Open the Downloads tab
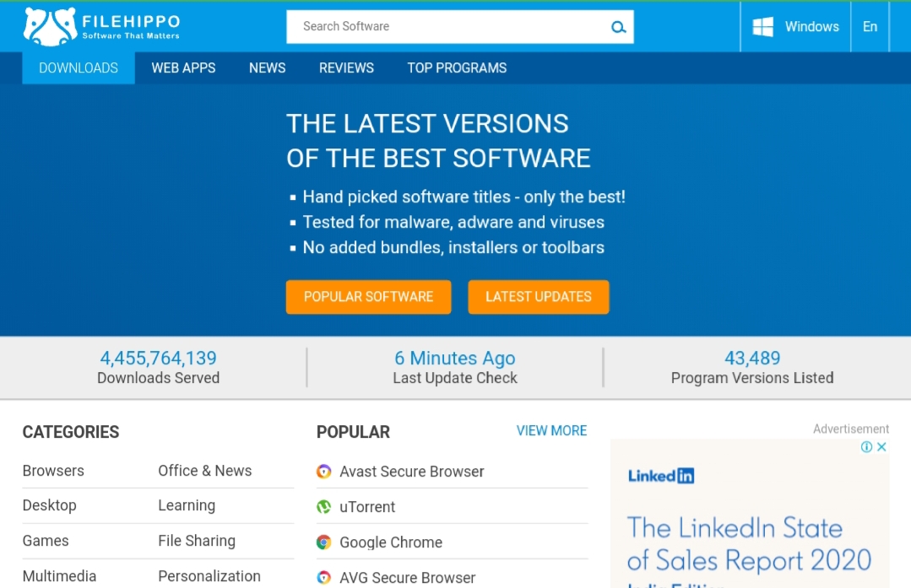This screenshot has height=588, width=911. coord(79,68)
